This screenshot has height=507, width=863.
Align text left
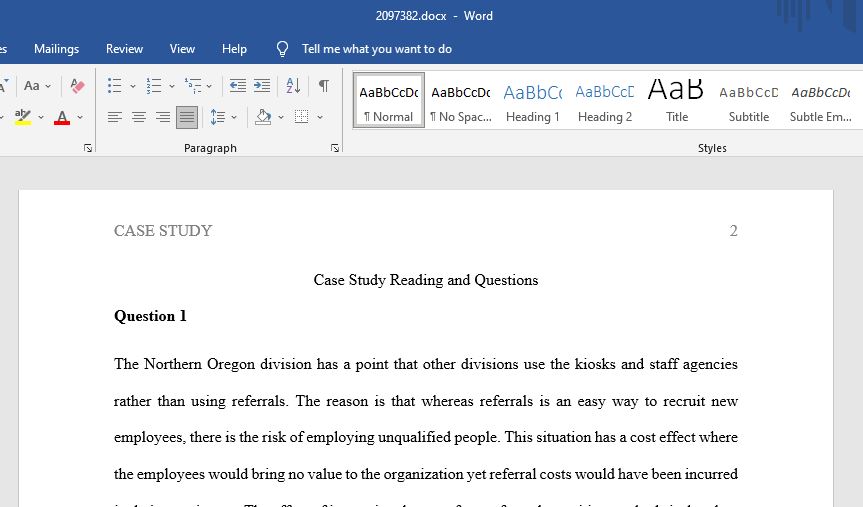point(114,117)
